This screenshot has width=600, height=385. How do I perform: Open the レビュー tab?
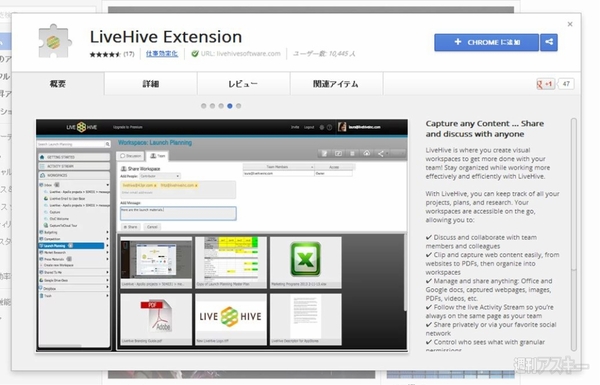click(243, 83)
